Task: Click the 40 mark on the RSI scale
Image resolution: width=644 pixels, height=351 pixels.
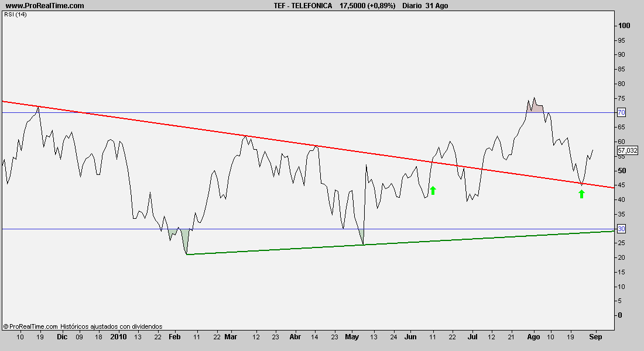Action: (621, 199)
